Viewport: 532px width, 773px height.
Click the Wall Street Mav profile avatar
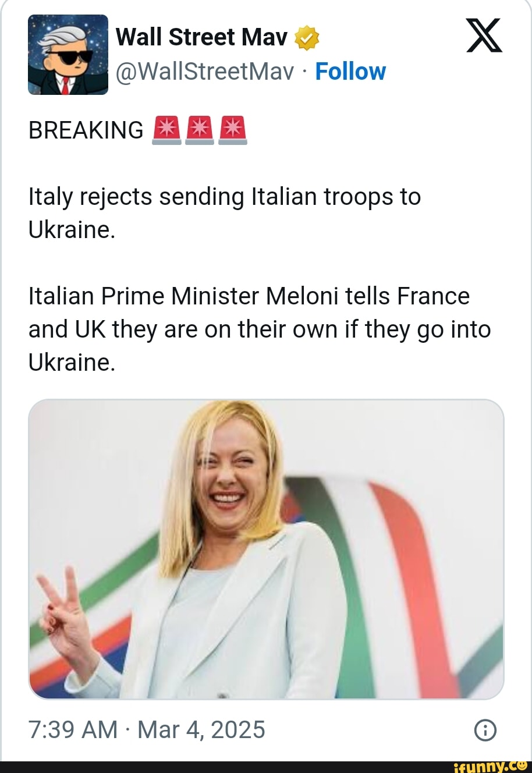click(68, 55)
